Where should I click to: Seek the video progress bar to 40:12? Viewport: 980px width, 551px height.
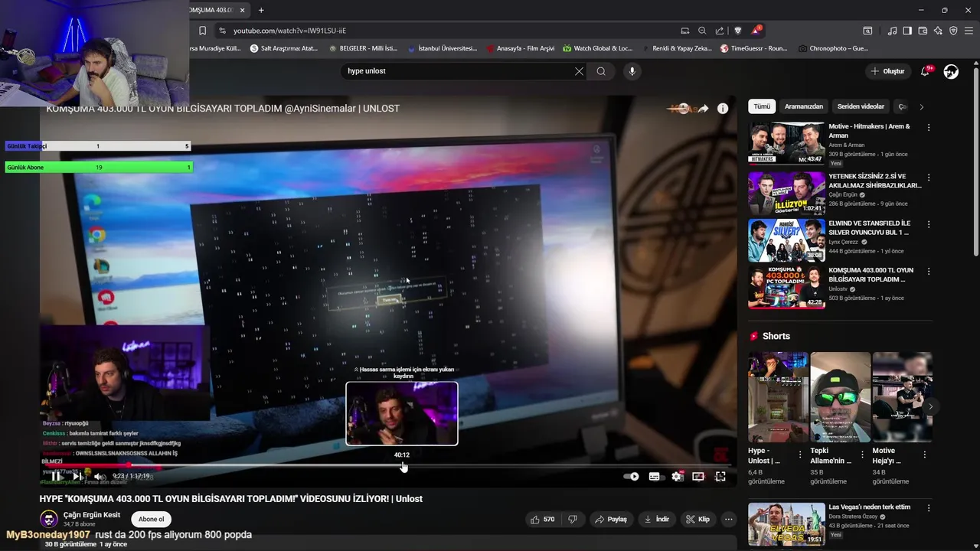403,465
